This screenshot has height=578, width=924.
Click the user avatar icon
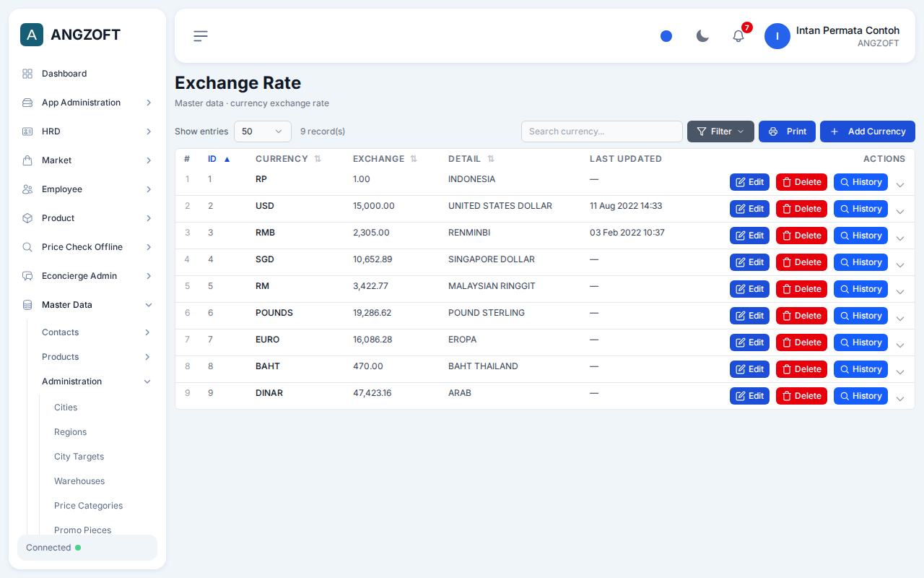tap(777, 36)
